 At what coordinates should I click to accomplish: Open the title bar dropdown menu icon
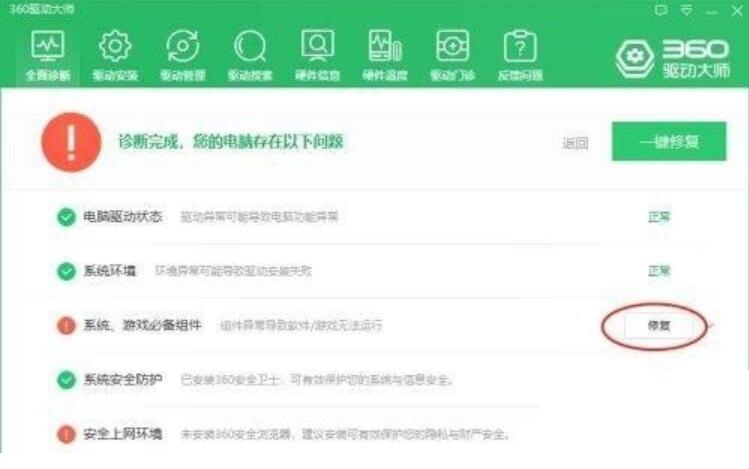coord(686,10)
